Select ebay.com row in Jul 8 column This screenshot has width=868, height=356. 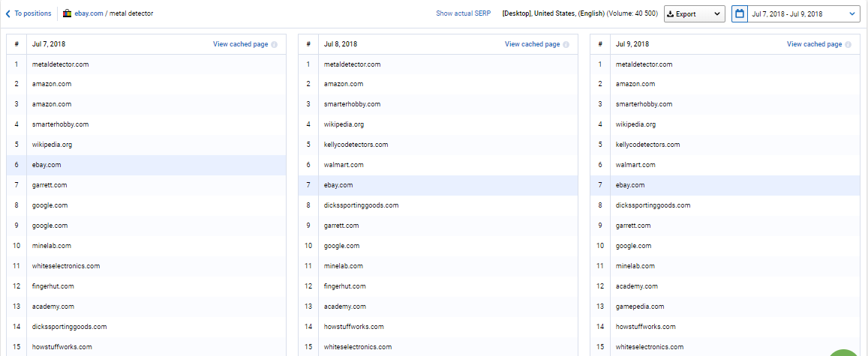click(438, 185)
